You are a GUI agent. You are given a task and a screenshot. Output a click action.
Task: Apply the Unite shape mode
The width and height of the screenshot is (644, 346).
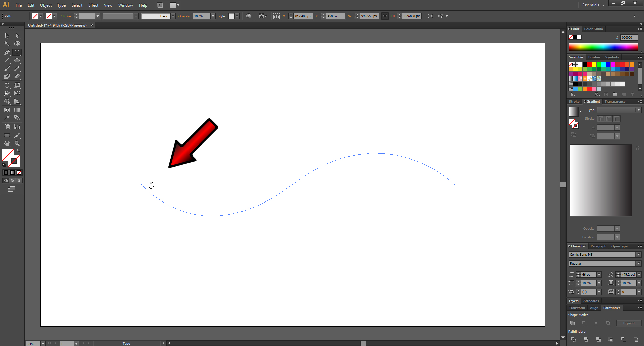[x=573, y=323]
